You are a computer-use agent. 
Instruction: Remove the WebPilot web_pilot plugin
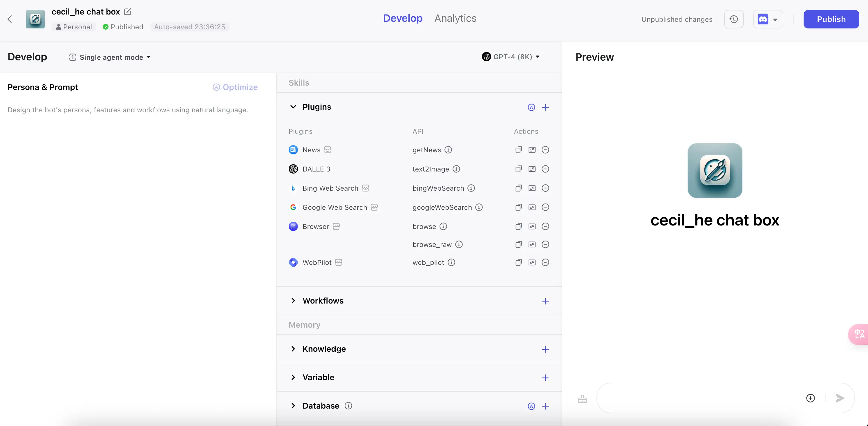coord(545,263)
